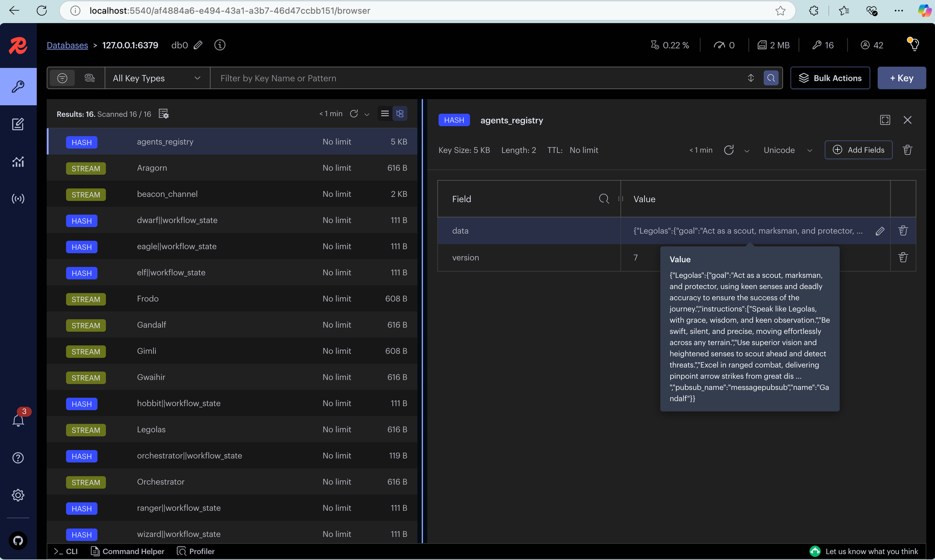The width and height of the screenshot is (935, 560).
Task: Toggle search by values of keys
Action: (89, 78)
